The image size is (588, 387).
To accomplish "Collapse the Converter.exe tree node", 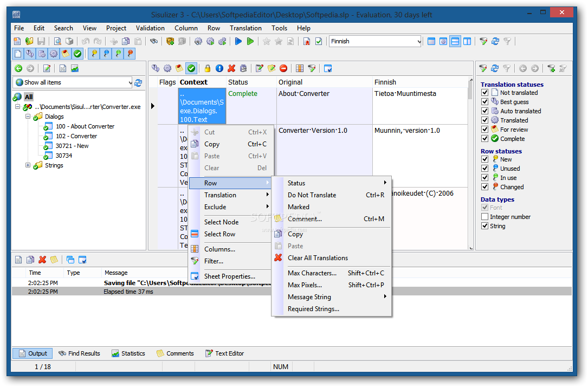I will coord(18,107).
